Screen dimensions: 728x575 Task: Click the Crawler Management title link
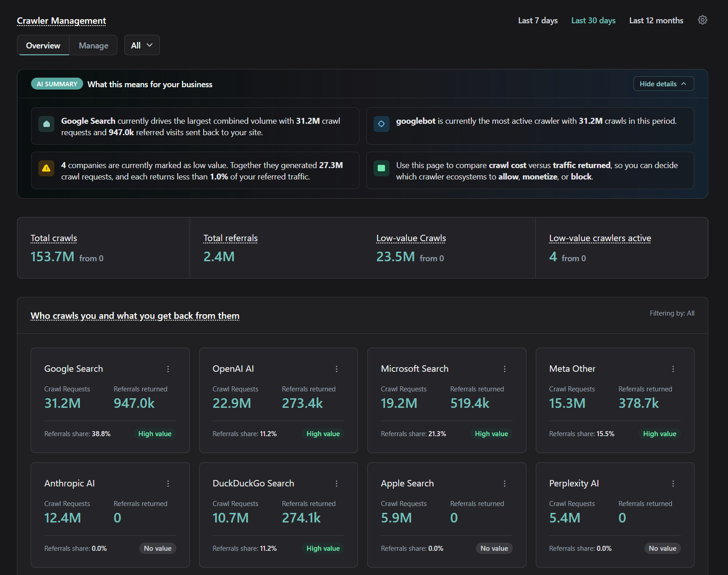[x=61, y=21]
